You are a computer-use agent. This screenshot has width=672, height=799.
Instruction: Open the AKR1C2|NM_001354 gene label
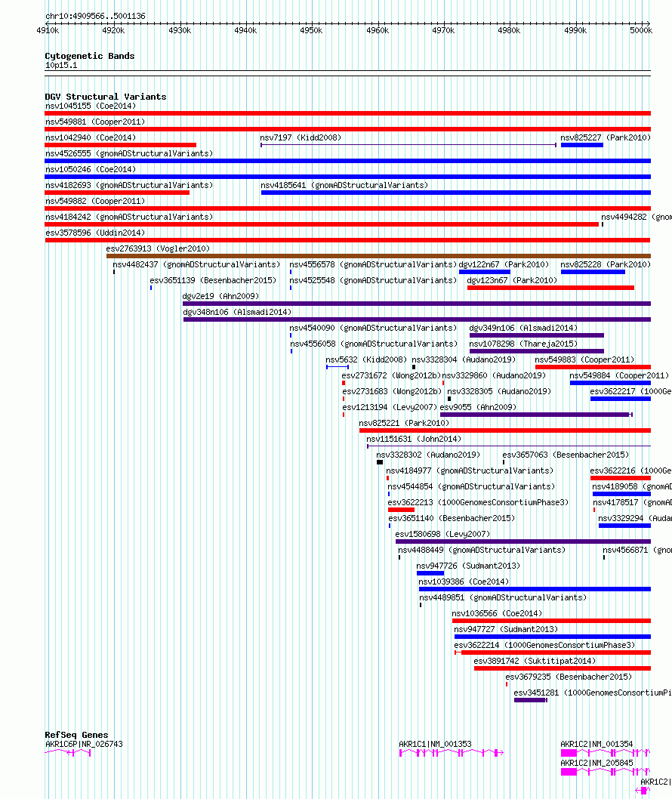coord(596,744)
